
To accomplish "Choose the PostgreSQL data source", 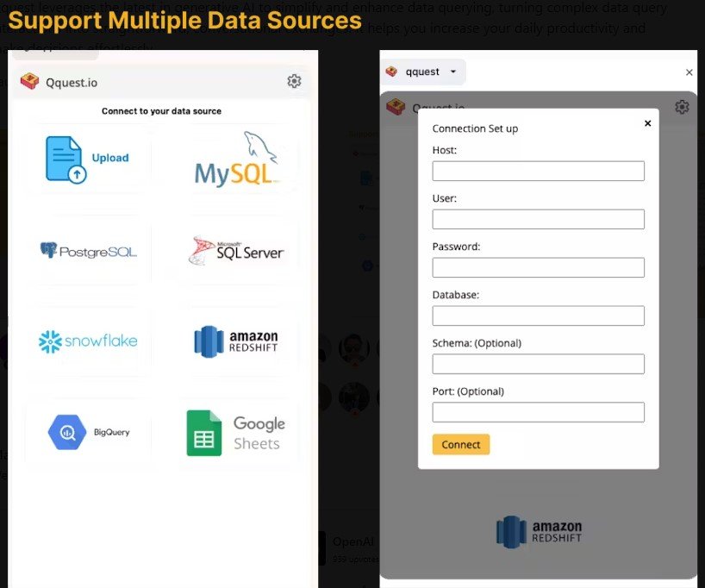I will (x=88, y=251).
